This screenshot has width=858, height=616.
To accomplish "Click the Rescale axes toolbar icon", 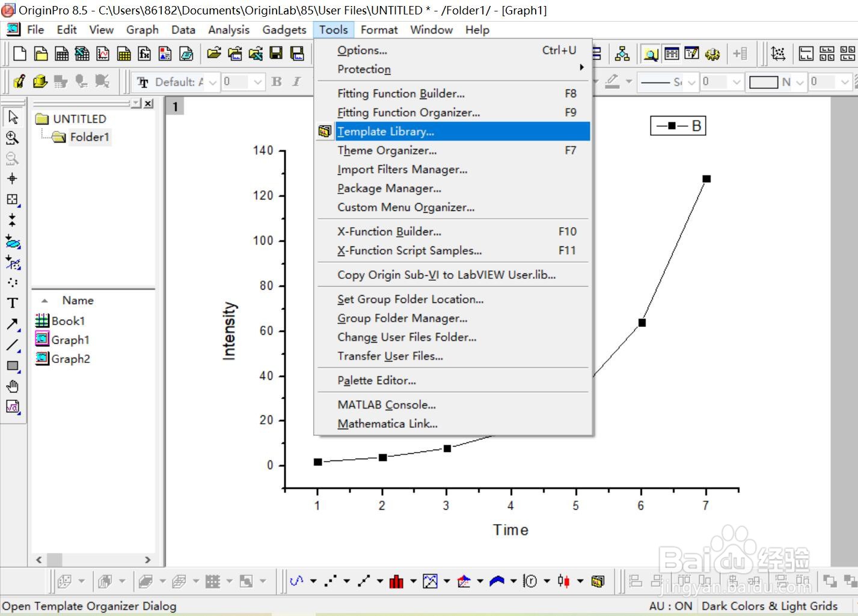I will (778, 54).
